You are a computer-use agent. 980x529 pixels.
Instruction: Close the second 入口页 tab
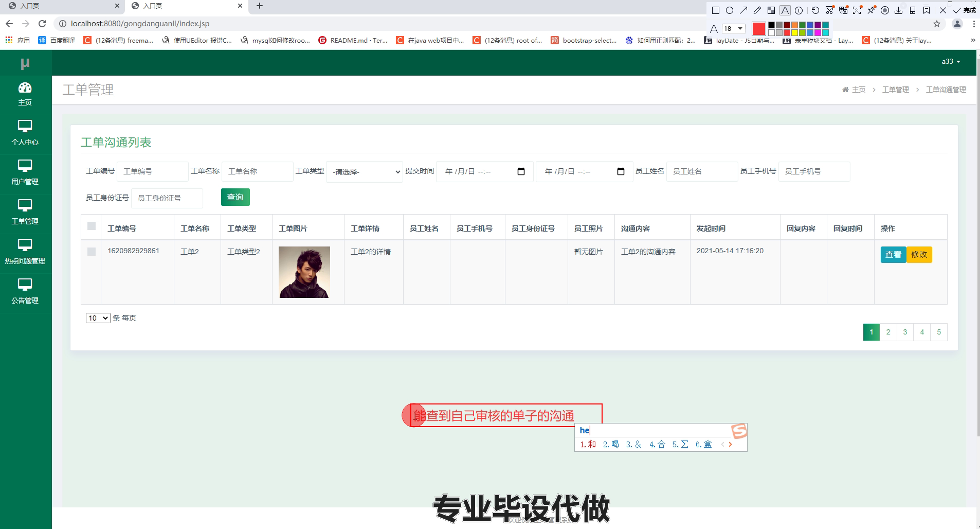coord(240,6)
